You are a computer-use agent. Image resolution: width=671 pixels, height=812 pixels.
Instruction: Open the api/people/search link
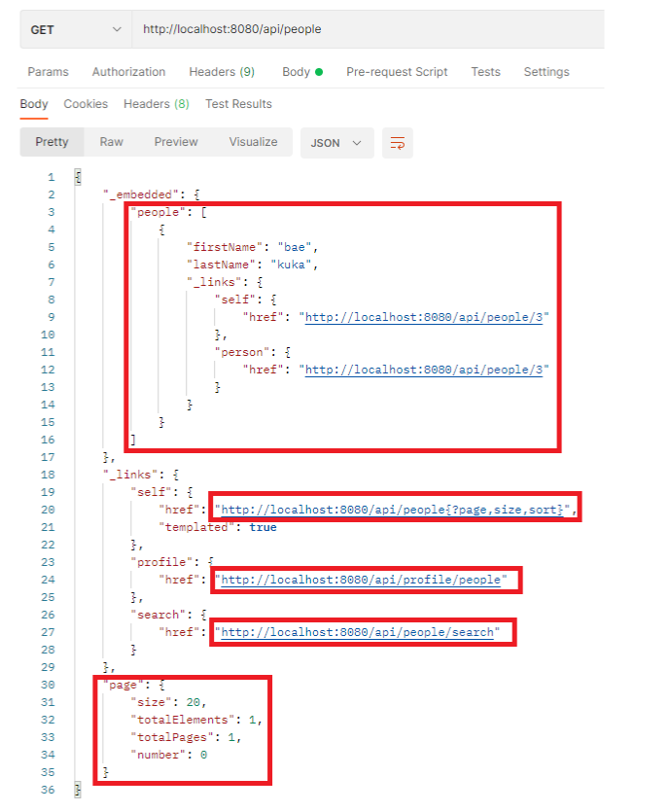357,632
